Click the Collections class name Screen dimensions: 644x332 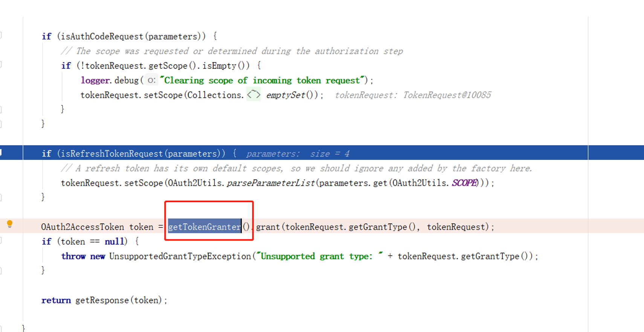(214, 95)
